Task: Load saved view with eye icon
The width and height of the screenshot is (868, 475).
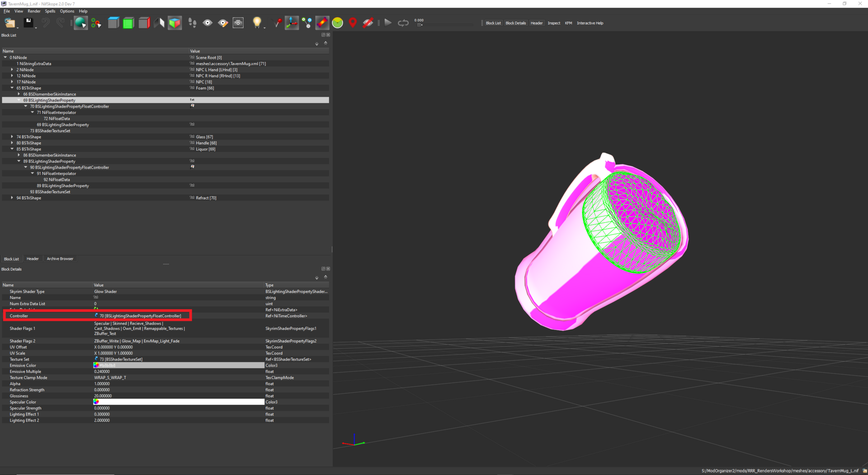Action: pos(208,23)
